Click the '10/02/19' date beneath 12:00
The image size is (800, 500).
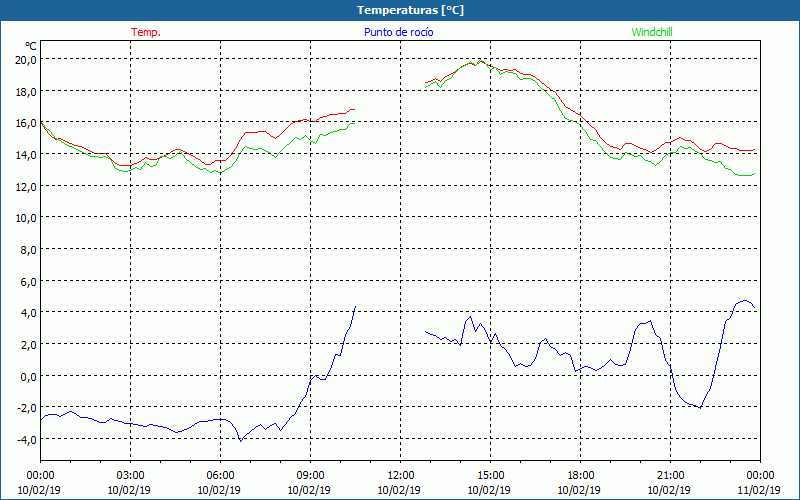399,490
